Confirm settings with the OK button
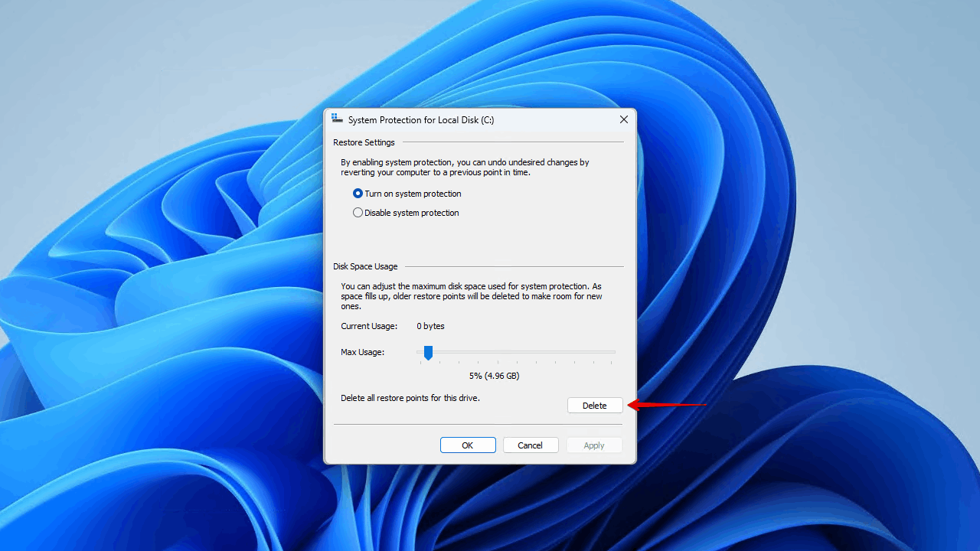The image size is (980, 551). click(468, 445)
